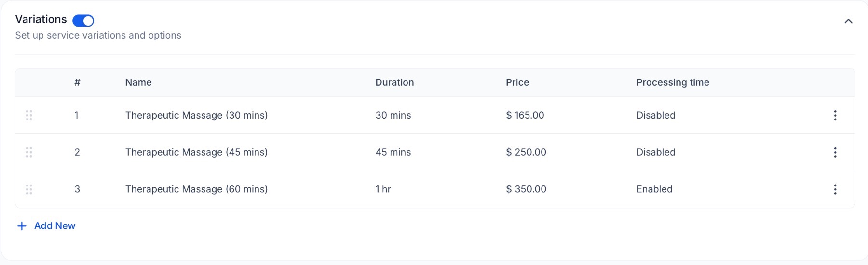
Task: Select Therapeutic Massage (60 mins) name
Action: (x=196, y=189)
